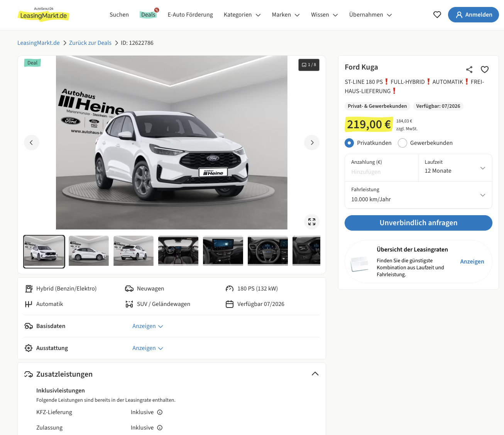Click the share icon beside Ford Kuga
The image size is (504, 435).
click(x=469, y=70)
